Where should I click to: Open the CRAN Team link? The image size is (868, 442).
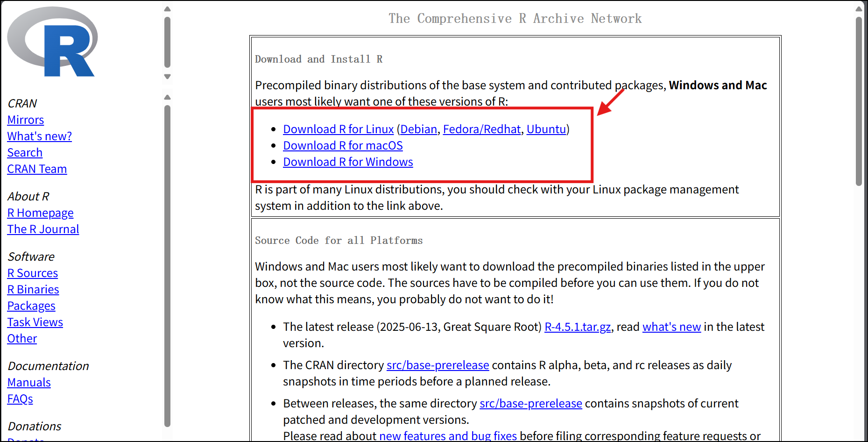point(37,169)
